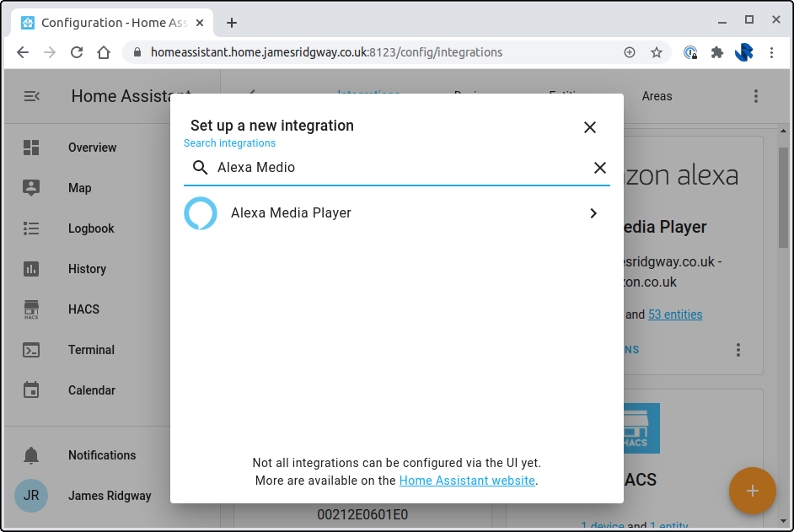Open Alexa card three-dot menu
This screenshot has width=794, height=532.
(x=738, y=350)
